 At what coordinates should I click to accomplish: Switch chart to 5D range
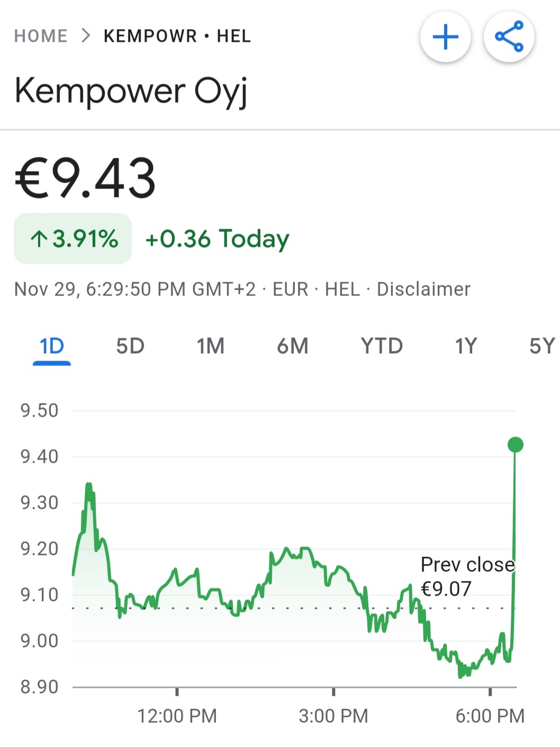point(130,346)
